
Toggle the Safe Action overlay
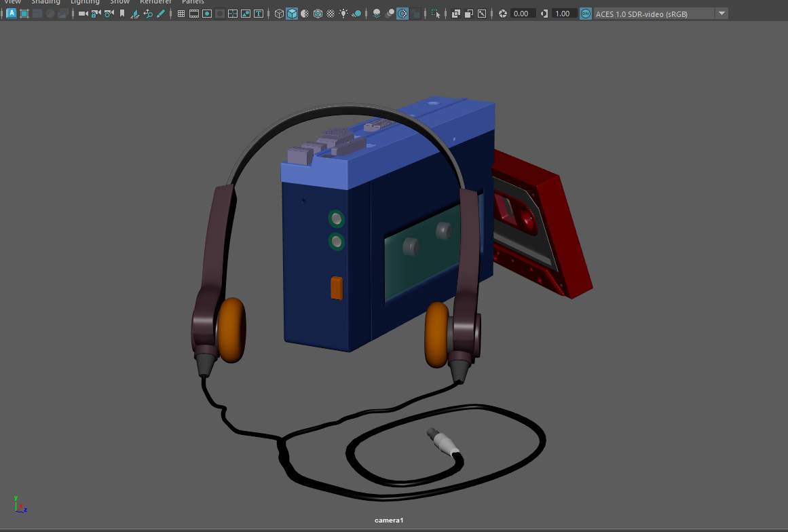click(x=245, y=14)
